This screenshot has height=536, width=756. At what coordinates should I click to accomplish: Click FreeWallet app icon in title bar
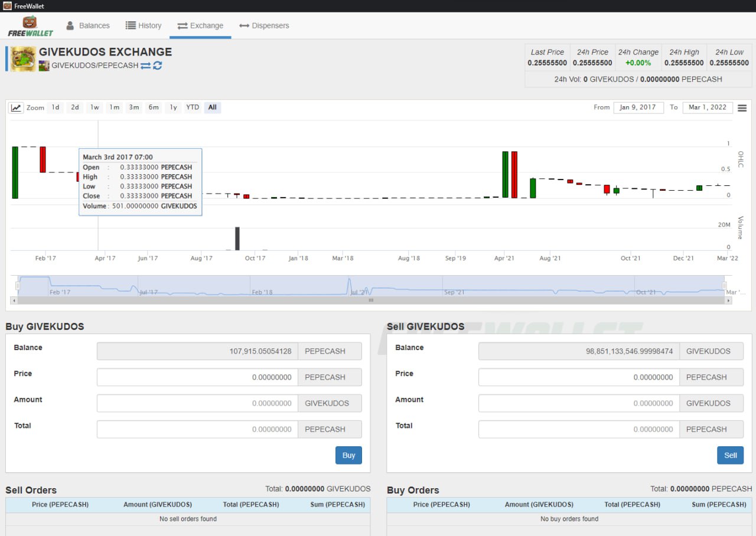coord(6,6)
